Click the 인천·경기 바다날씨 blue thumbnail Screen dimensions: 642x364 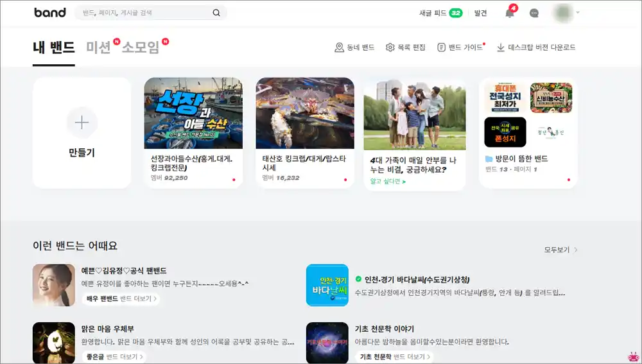click(x=327, y=285)
